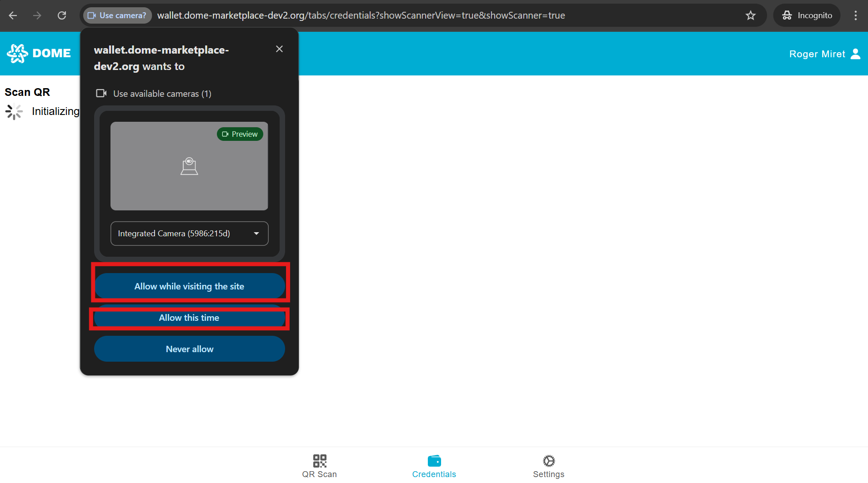Switch to the QR Scan tab

coord(320,466)
